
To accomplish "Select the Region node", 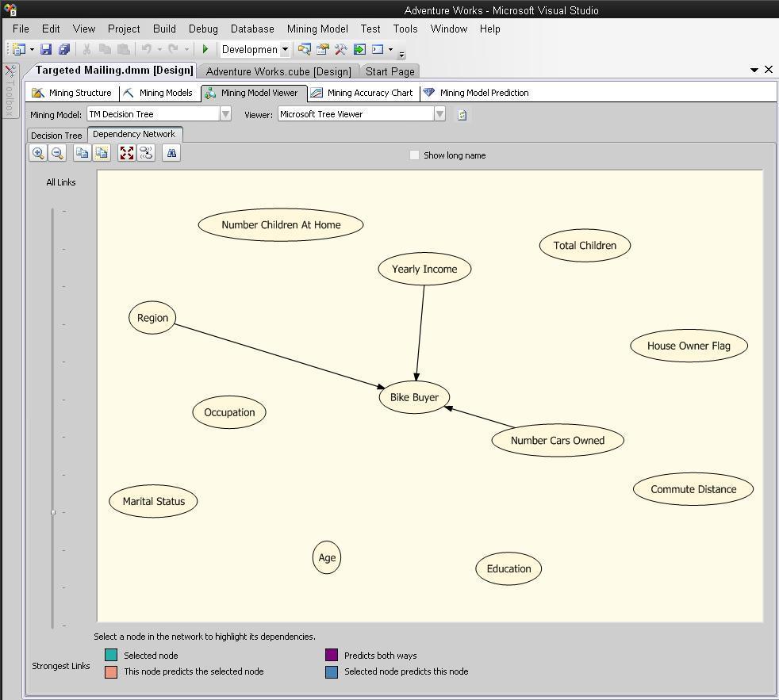I will pyautogui.click(x=152, y=318).
